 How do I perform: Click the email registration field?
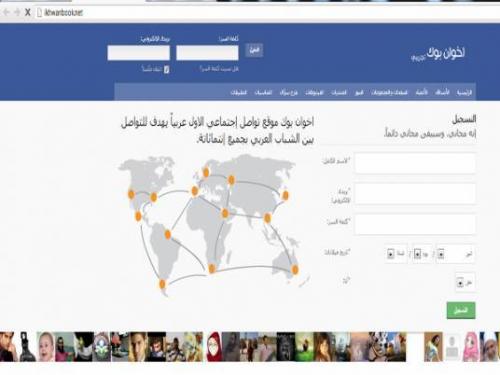[x=415, y=194]
